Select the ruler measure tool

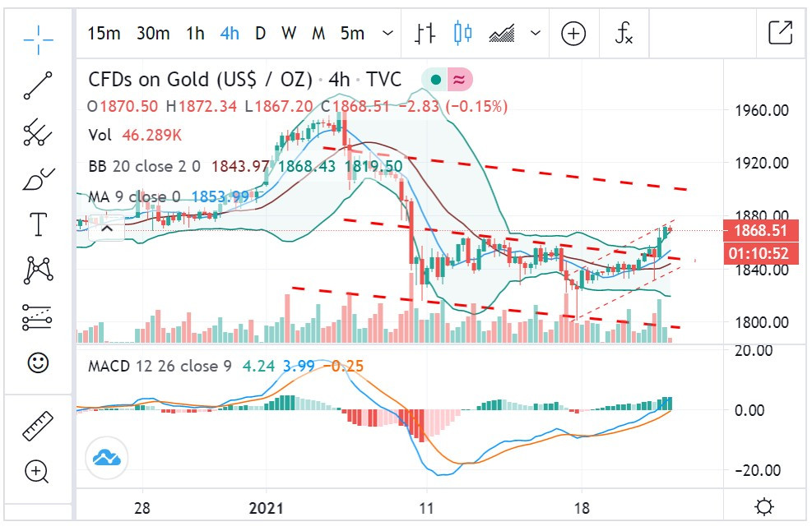tap(38, 425)
